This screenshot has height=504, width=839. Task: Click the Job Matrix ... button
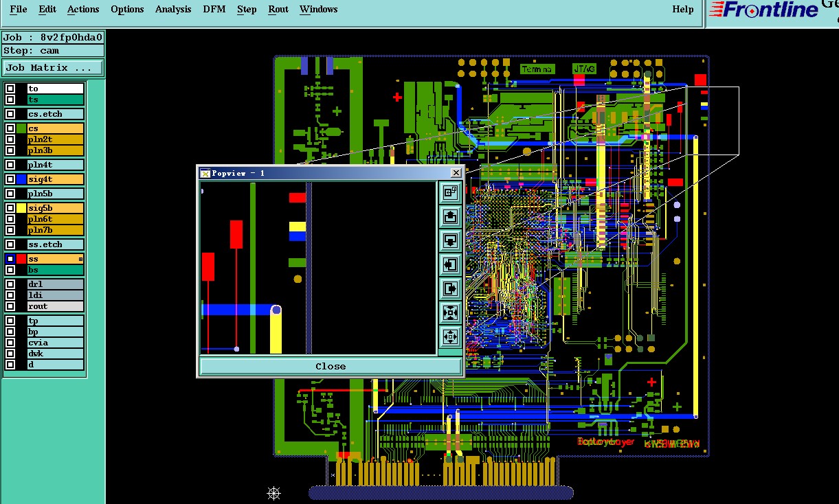pos(53,67)
